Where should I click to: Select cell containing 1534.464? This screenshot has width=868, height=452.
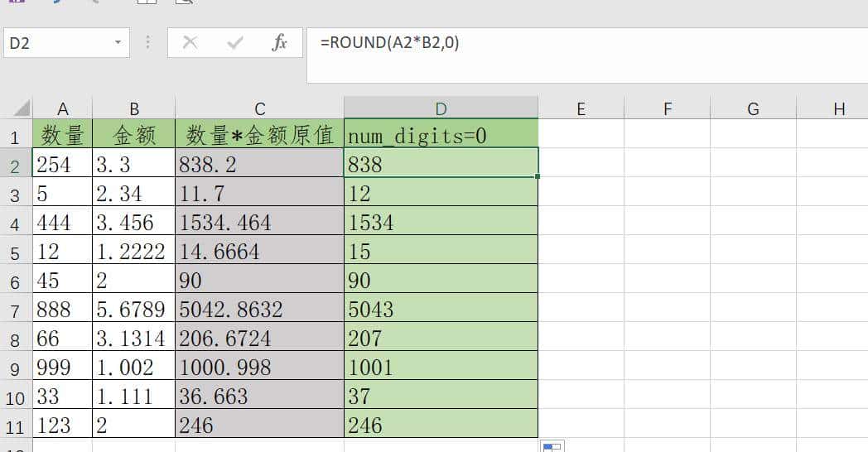259,221
